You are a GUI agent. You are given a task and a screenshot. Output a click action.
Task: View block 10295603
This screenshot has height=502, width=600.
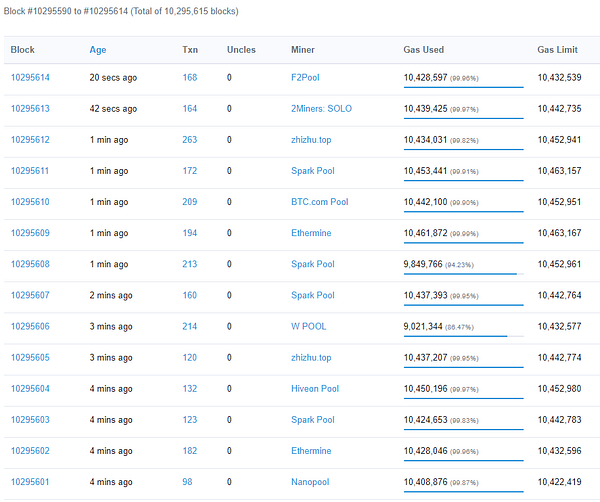[x=30, y=420]
